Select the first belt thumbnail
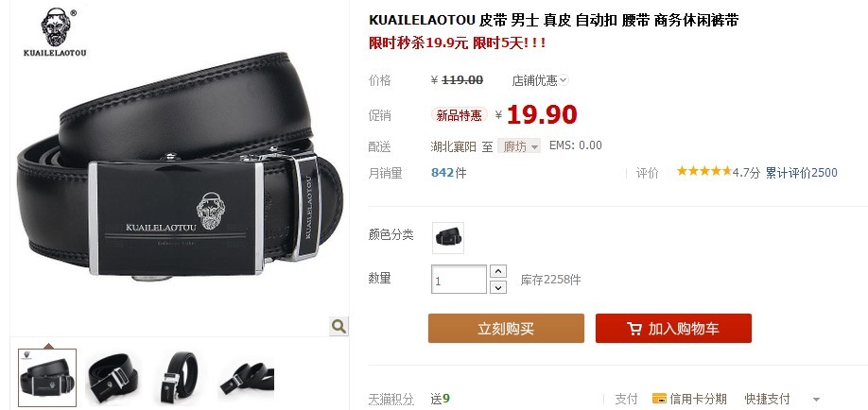868x410 pixels. point(47,378)
